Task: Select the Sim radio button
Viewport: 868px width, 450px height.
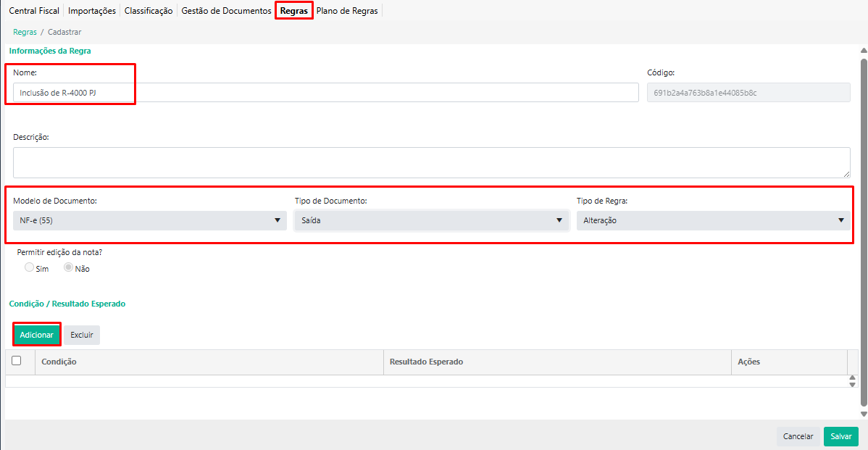Action: click(x=30, y=267)
